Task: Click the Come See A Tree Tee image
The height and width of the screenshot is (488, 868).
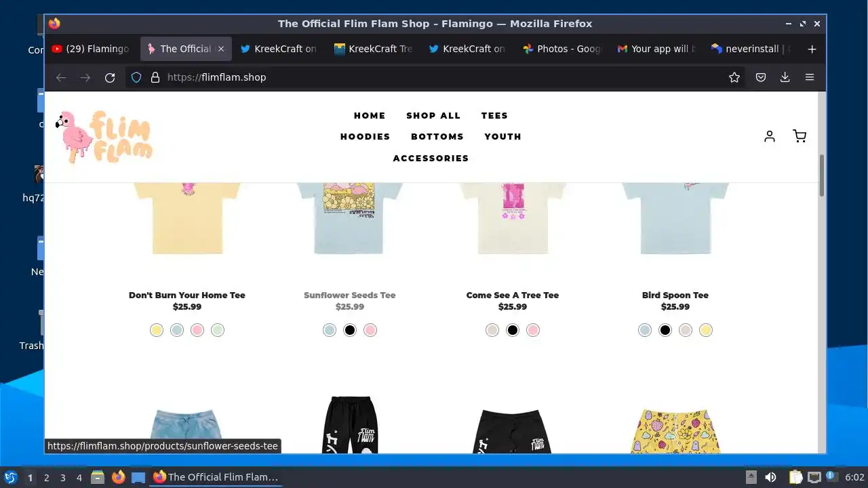Action: (513, 218)
